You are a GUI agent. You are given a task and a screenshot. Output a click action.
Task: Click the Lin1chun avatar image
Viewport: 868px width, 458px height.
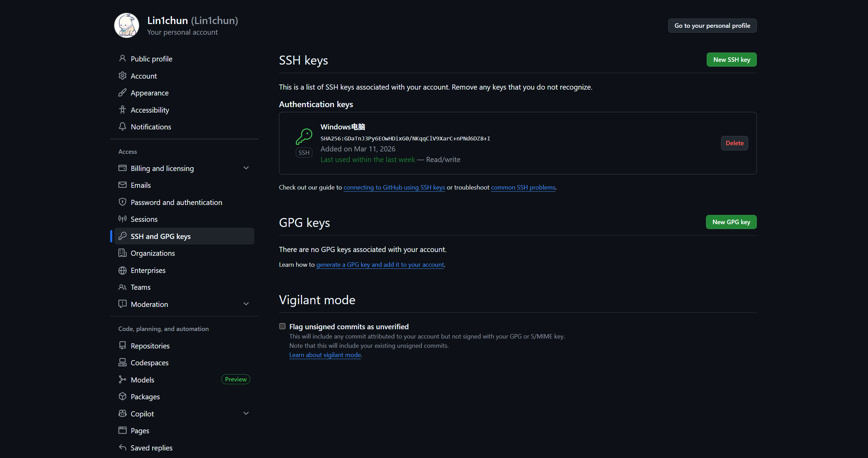[127, 25]
